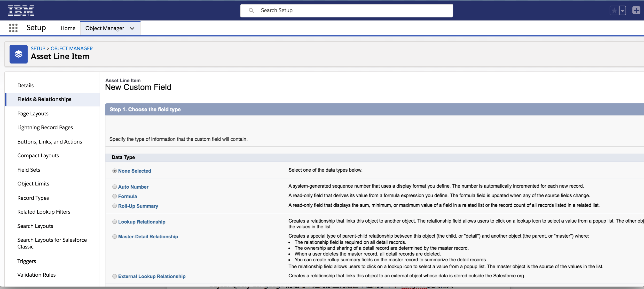Screen dimensions: 644x289
Task: Select the Lookup Relationship radio button
Action: (115, 222)
